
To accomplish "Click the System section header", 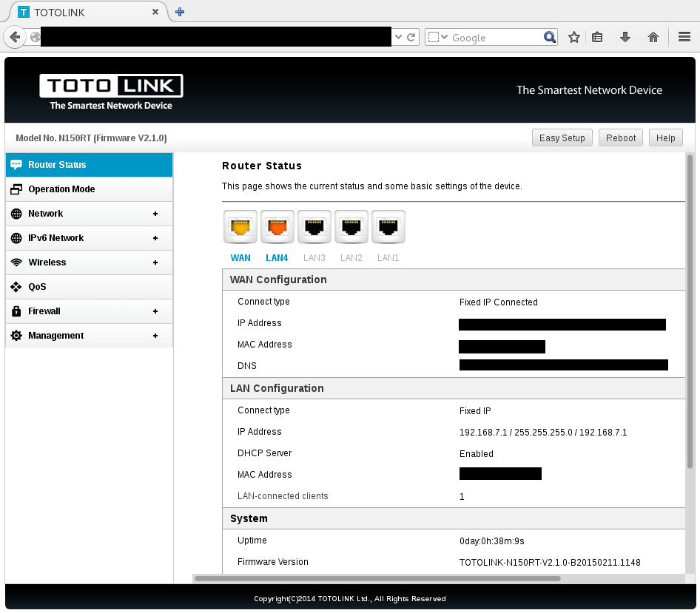I will pos(454,518).
